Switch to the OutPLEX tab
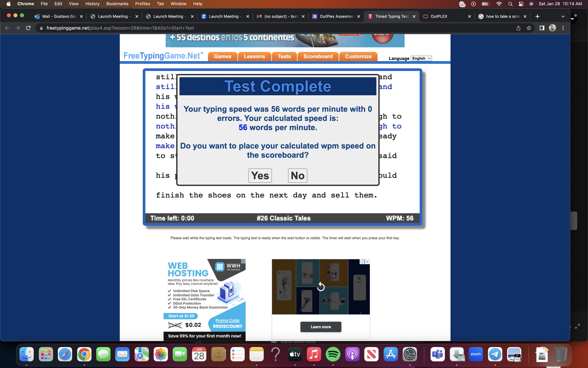Image resolution: width=588 pixels, height=368 pixels. (x=447, y=16)
